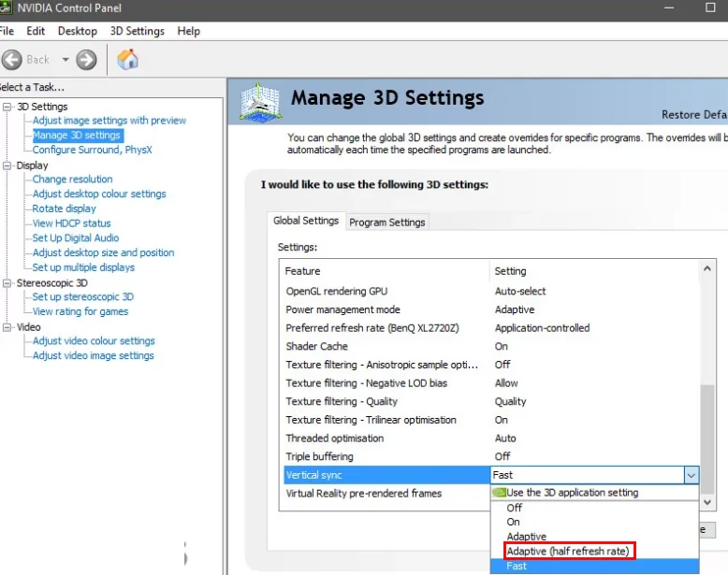728x575 pixels.
Task: Open Adjust desktop colour settings
Action: [x=99, y=194]
